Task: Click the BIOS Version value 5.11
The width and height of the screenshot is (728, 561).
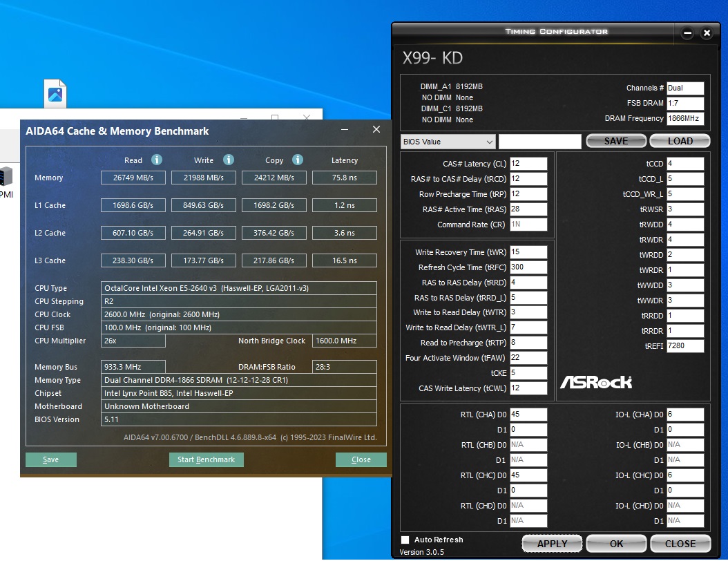Action: tap(239, 419)
